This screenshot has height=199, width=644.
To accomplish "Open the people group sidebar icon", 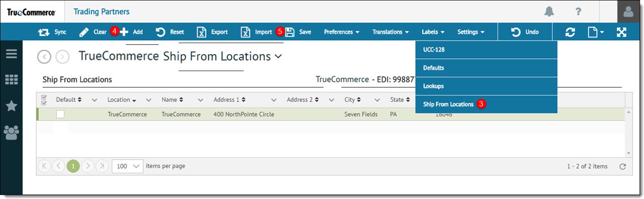I will 12,132.
